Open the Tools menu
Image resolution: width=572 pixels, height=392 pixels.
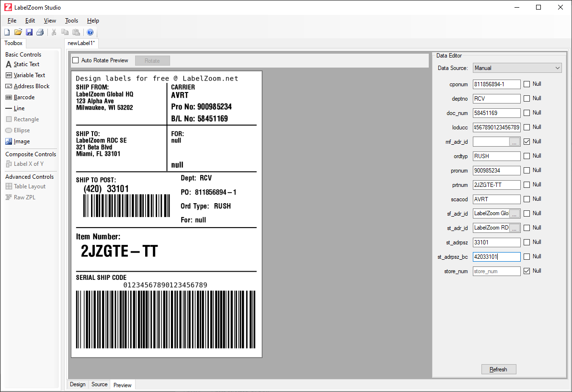(71, 21)
